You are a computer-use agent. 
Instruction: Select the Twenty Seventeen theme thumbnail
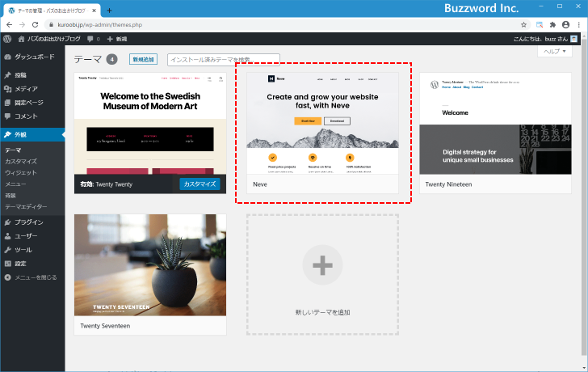[x=150, y=265]
